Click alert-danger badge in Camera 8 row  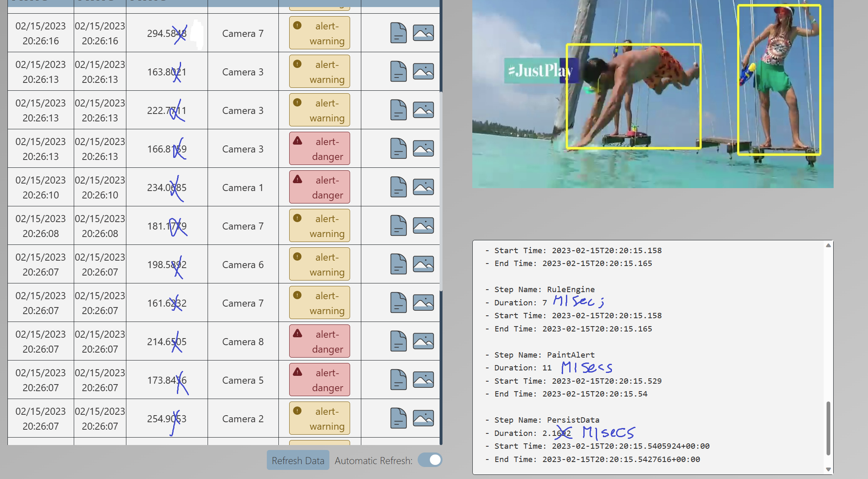coord(319,341)
